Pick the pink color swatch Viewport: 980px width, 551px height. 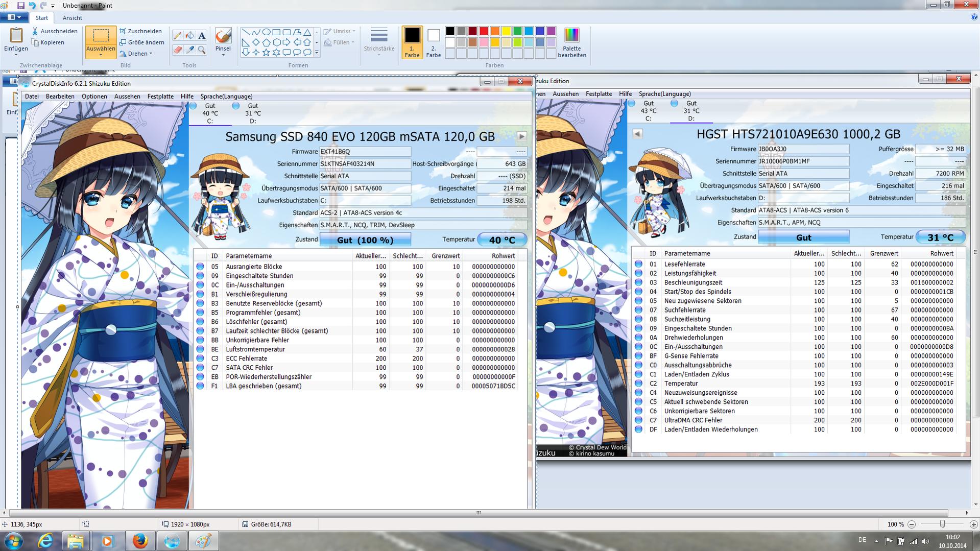tap(484, 42)
